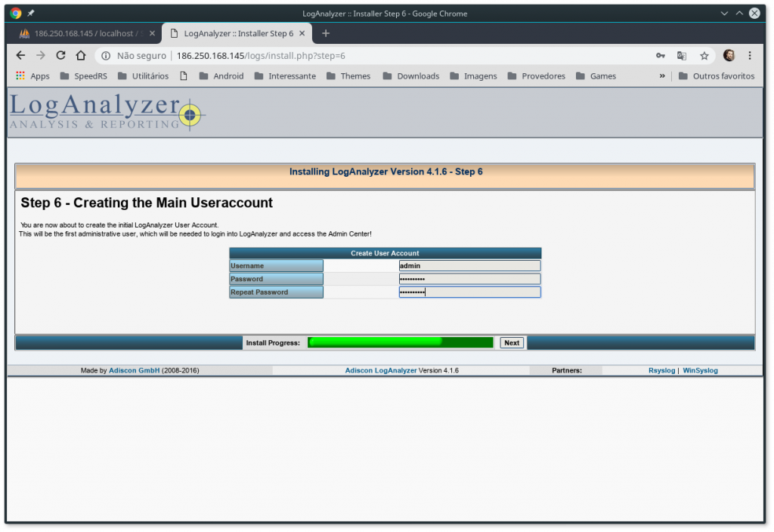The width and height of the screenshot is (774, 532).
Task: Reload the installer page
Action: click(60, 55)
